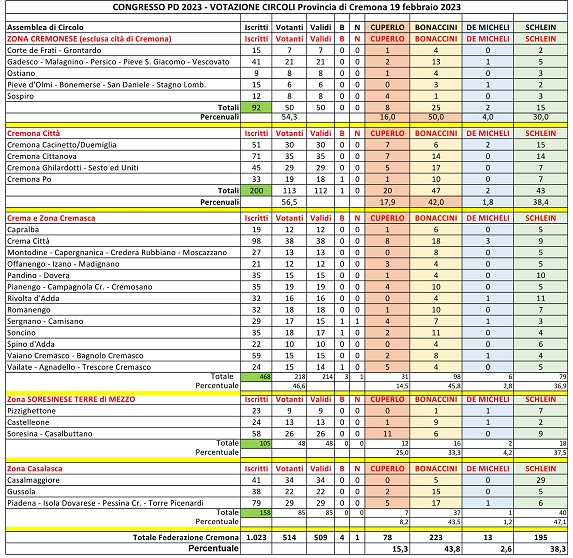Select the 'Casalmaggiore' row name
The width and height of the screenshot is (573, 558).
click(x=33, y=480)
